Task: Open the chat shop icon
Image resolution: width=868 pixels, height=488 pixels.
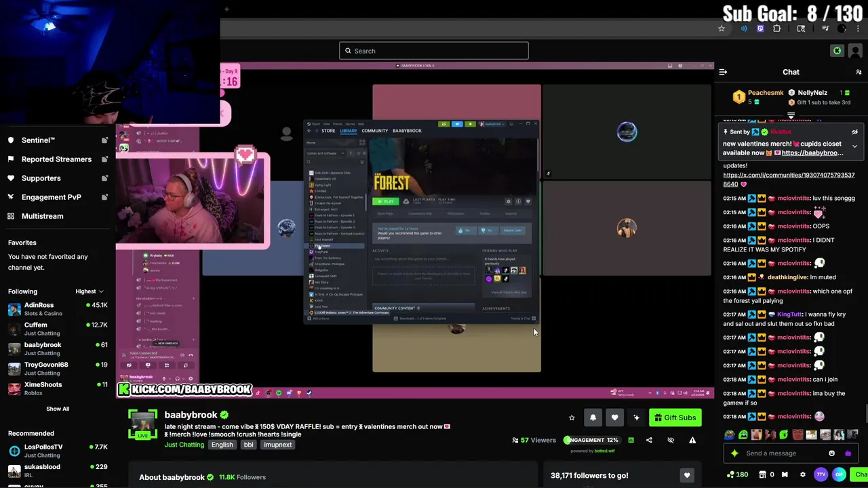Action: point(762,474)
